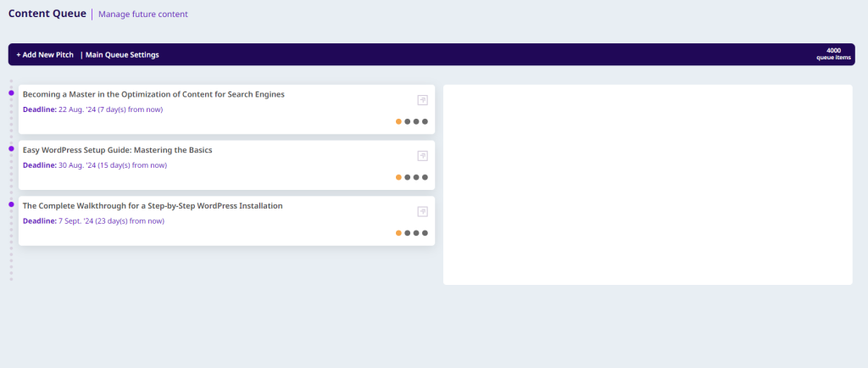Select last gray dot on Search Engines card

coord(425,121)
